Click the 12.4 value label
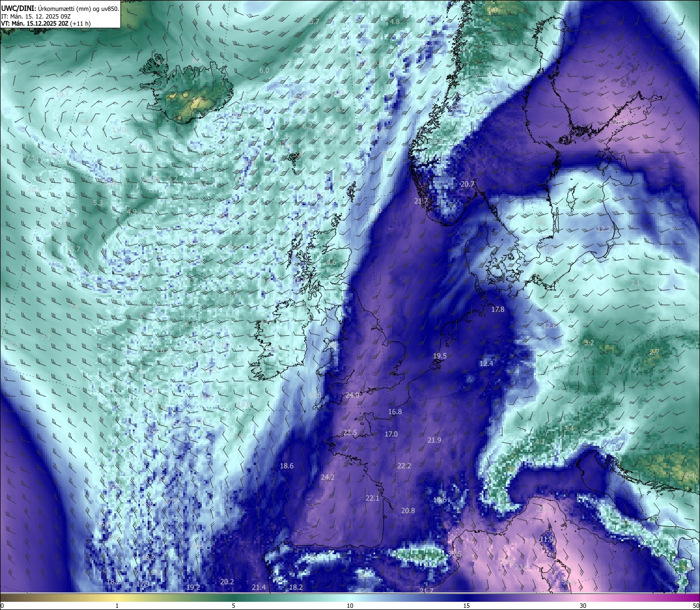 (x=486, y=364)
